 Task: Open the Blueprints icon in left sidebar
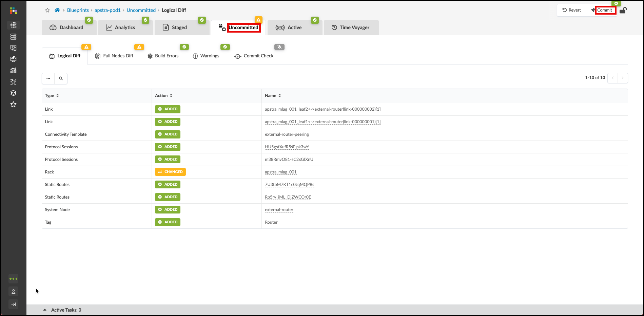point(14,25)
